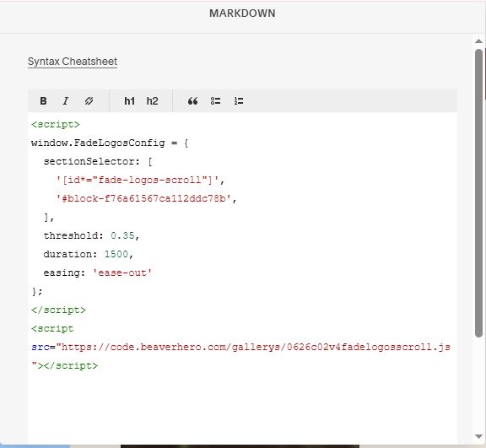Click the duration value 1500
486x448 pixels.
pos(116,254)
